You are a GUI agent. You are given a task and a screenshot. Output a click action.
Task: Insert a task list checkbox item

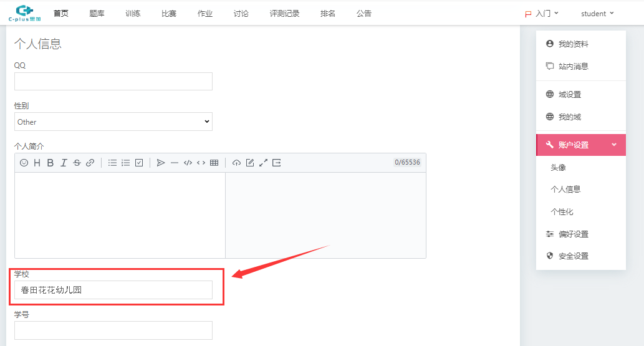(139, 163)
